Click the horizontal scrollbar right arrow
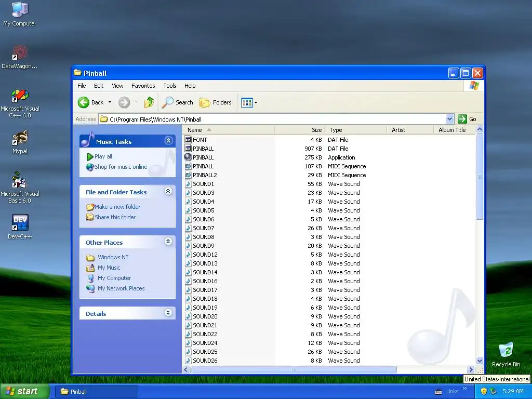The height and width of the screenshot is (399, 532). (471, 369)
